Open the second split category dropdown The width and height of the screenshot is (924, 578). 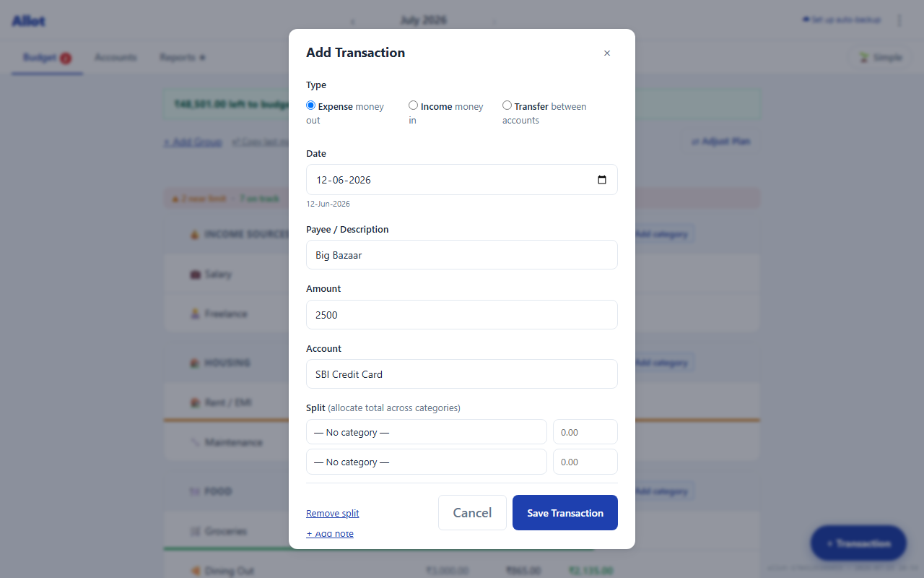427,462
